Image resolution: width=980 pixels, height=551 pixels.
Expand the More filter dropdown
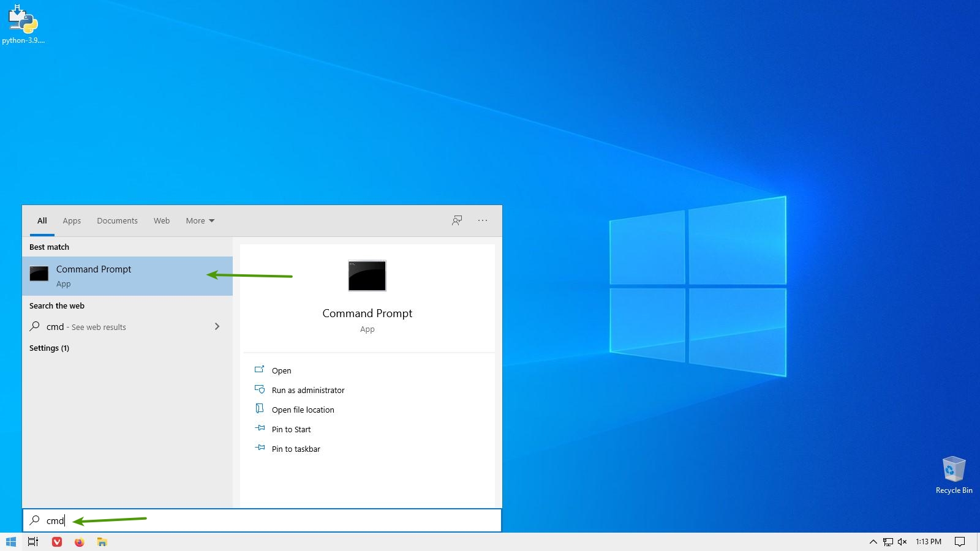tap(200, 221)
